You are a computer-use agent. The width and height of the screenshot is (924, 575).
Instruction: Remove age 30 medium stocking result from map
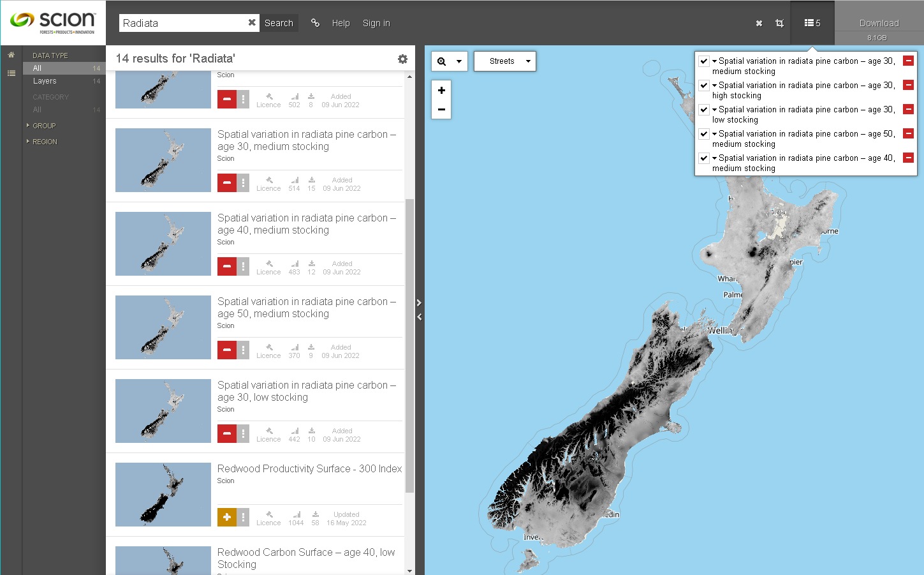227,183
